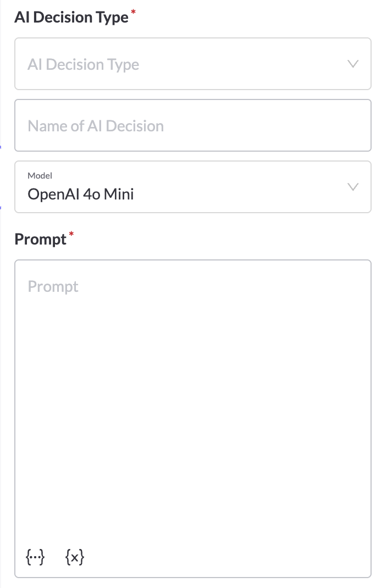Viewport: 376px width, 588px height.
Task: Insert a JSON placeholder with the {…} icon
Action: click(35, 557)
